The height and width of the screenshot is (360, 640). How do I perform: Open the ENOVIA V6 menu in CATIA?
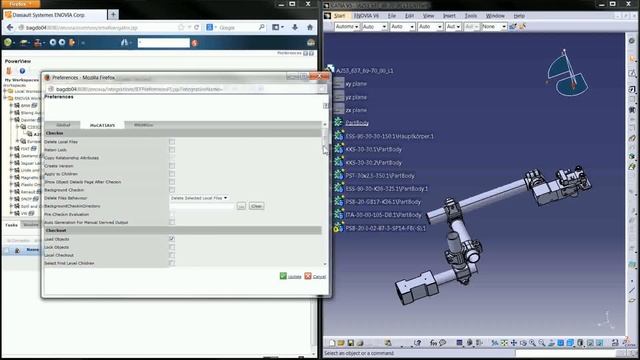(x=366, y=16)
